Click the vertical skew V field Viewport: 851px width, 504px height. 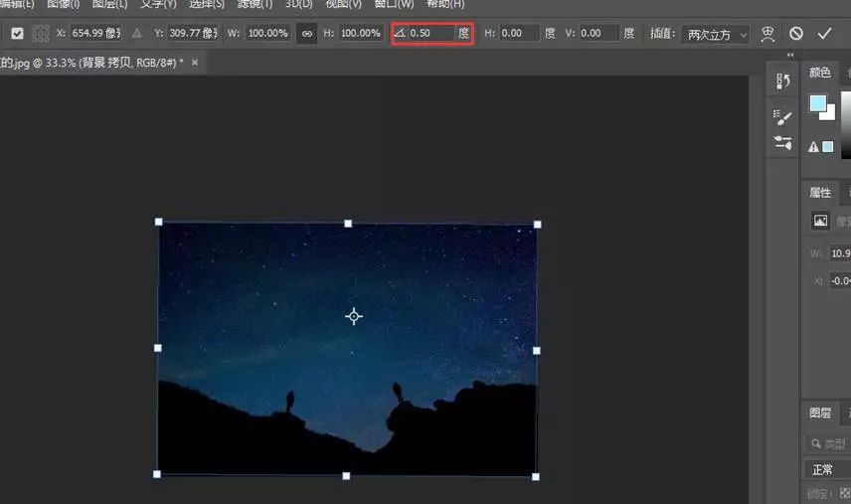click(598, 33)
